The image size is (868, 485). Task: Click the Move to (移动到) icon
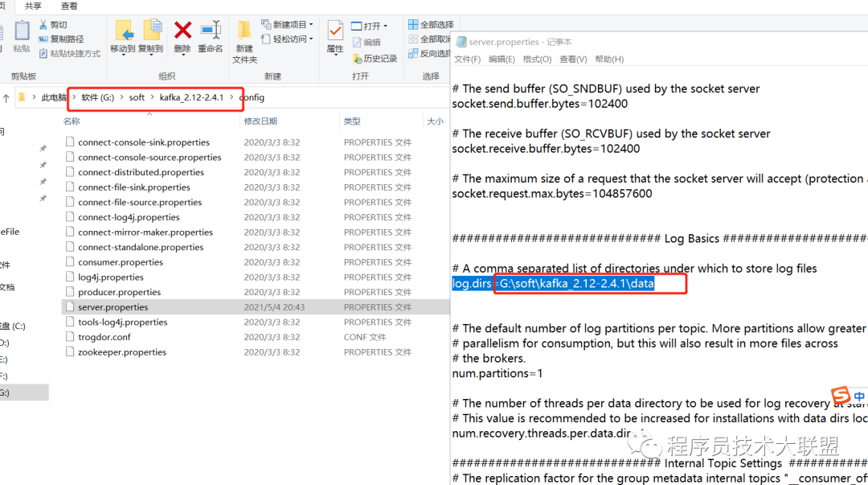[x=124, y=30]
